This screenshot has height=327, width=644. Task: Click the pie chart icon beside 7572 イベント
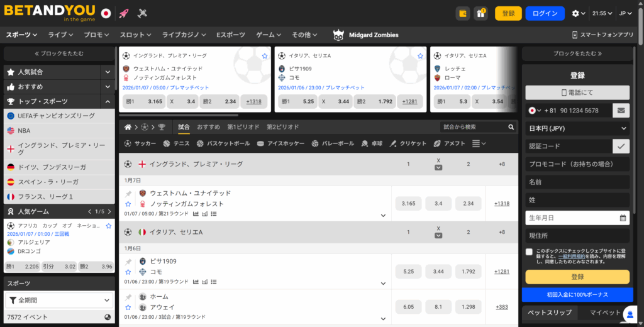(x=108, y=317)
